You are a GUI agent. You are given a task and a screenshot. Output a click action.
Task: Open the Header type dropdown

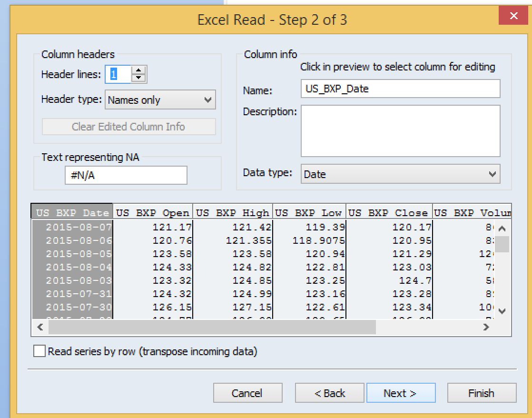tap(160, 100)
